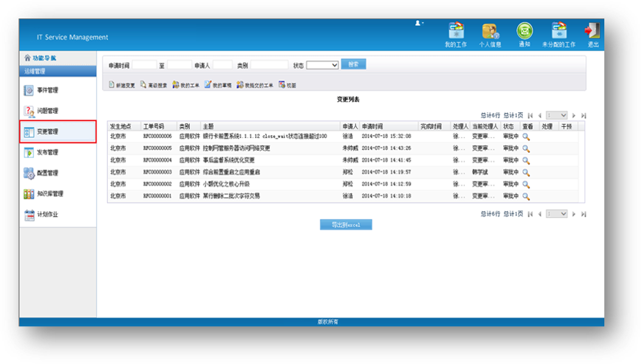Open 个人信息 profile icon
The width and height of the screenshot is (642, 364).
point(491,34)
